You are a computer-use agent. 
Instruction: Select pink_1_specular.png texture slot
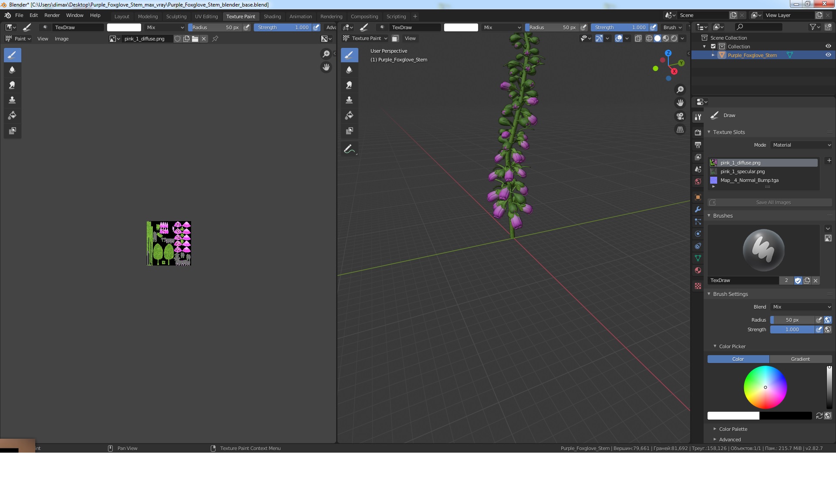[x=763, y=171]
